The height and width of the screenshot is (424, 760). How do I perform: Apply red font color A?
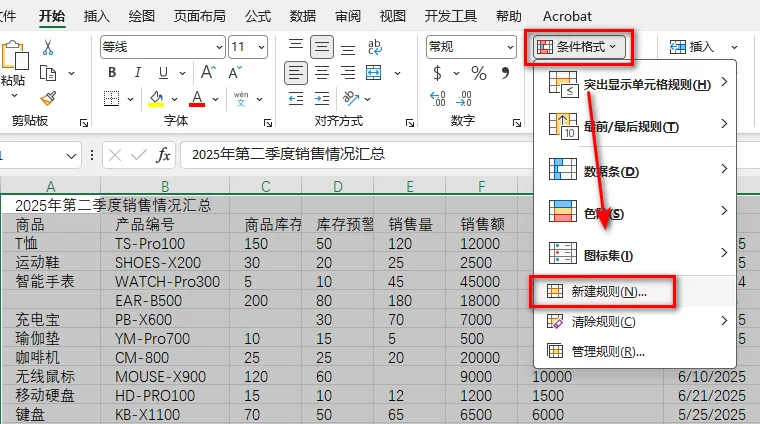coord(197,98)
